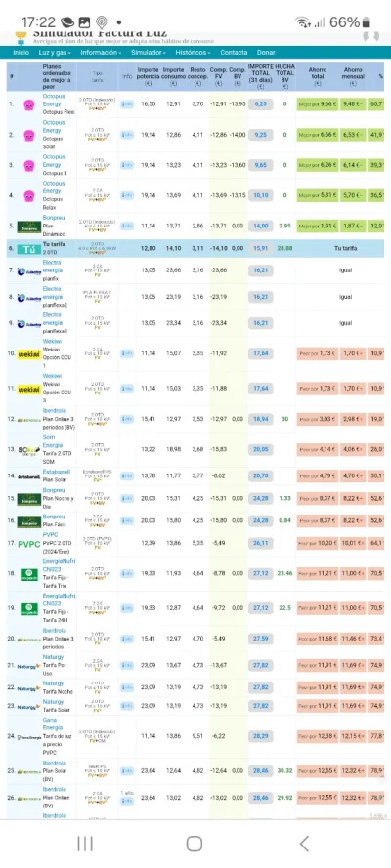The image size is (391, 868).
Task: Open the Electra energía planfix link
Action: pyautogui.click(x=52, y=267)
